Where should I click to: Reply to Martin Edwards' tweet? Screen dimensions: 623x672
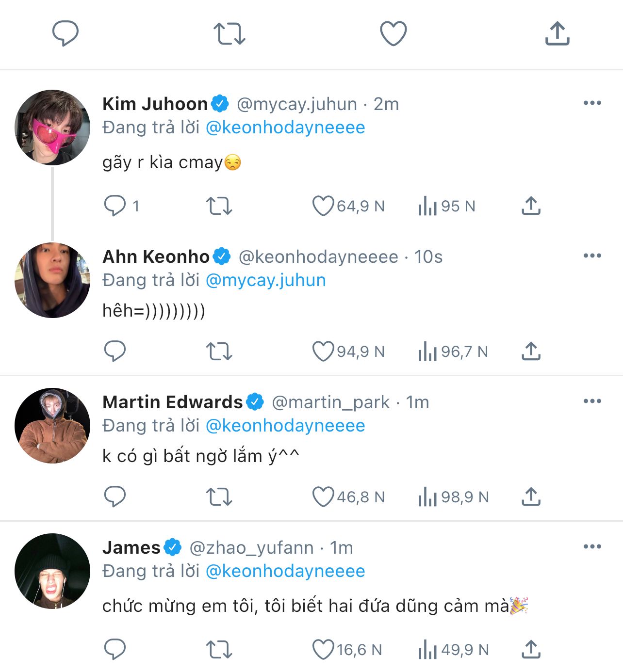(115, 496)
